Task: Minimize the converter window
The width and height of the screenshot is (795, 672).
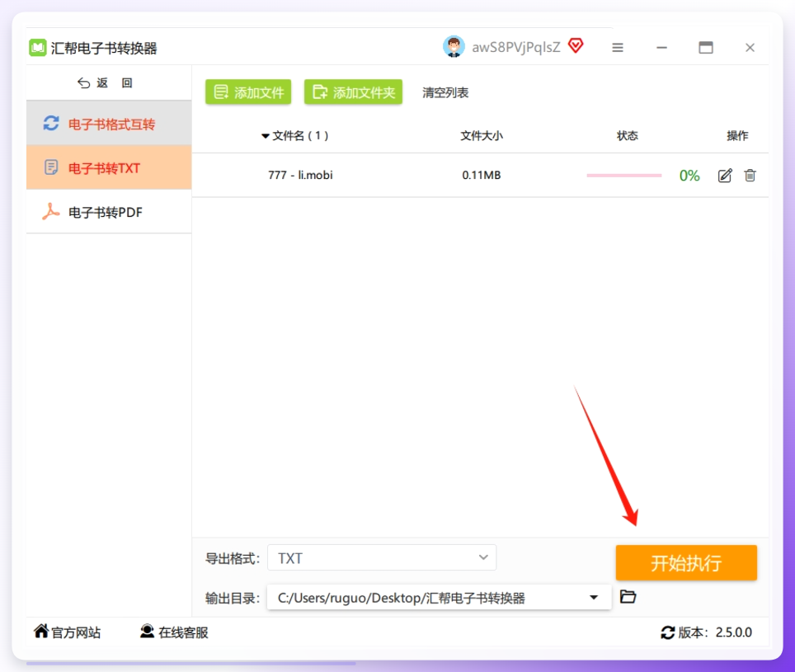Action: coord(661,48)
